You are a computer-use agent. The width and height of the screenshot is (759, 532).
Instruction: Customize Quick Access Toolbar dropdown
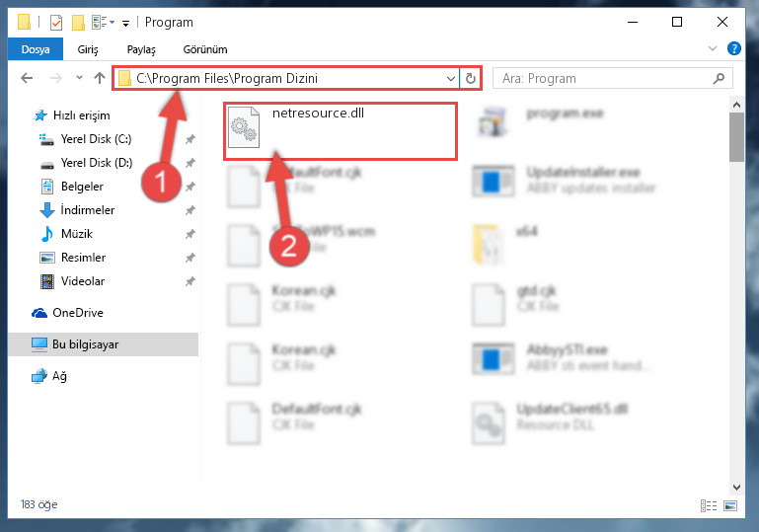(x=125, y=24)
